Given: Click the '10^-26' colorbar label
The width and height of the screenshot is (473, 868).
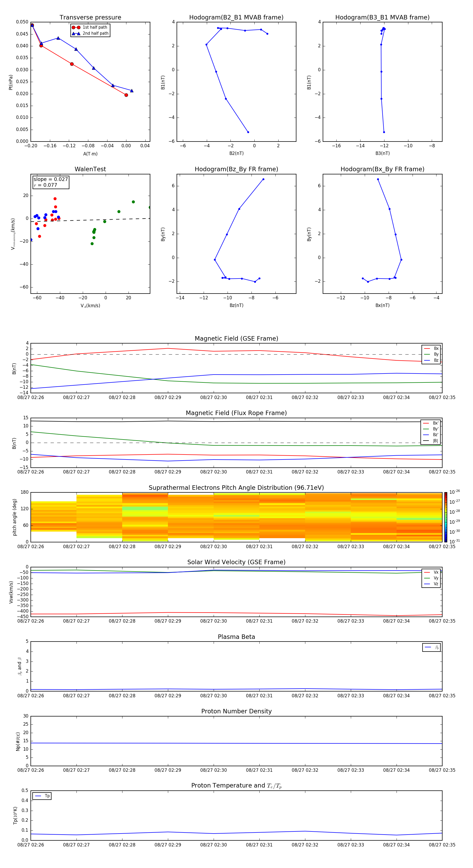Looking at the screenshot, I should coord(455,492).
